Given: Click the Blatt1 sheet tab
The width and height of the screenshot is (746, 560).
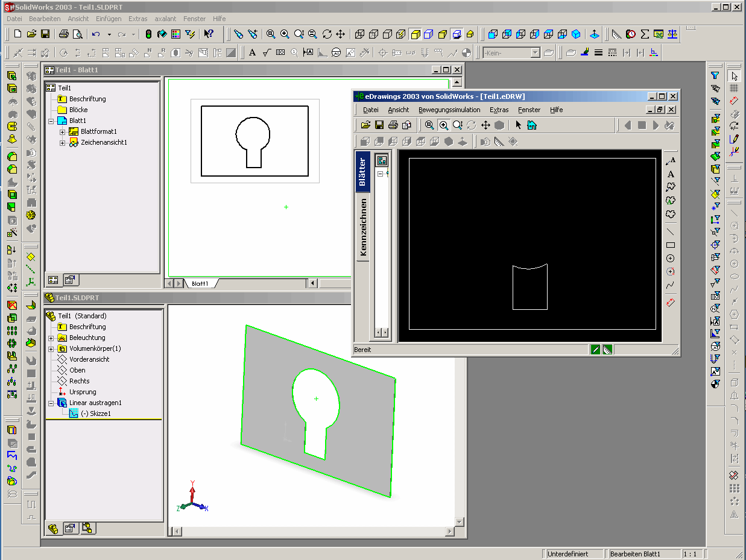Looking at the screenshot, I should tap(200, 283).
